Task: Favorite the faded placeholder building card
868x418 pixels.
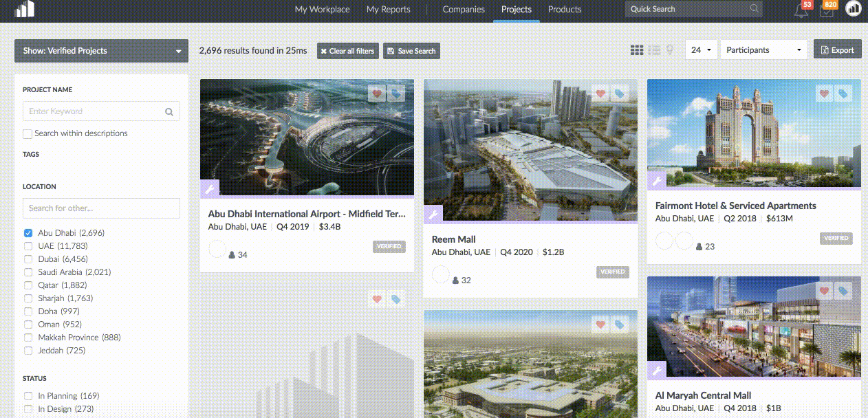Action: 376,299
